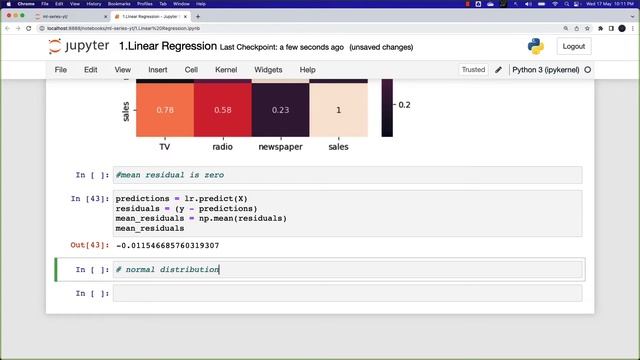Open the macOS volume control icon

[x=529, y=4]
